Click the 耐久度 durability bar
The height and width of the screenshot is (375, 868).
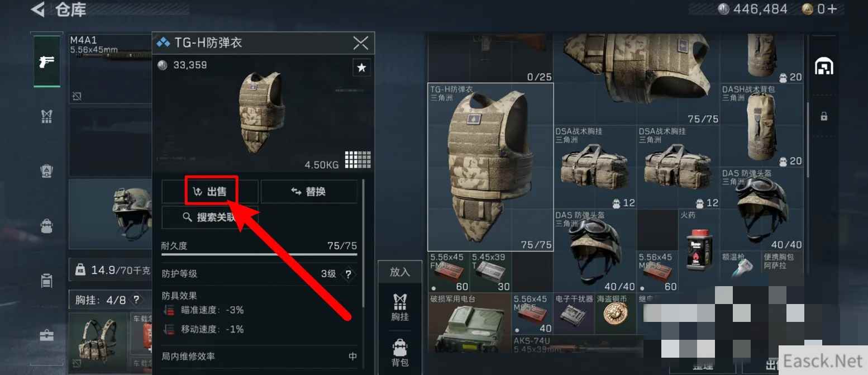pyautogui.click(x=259, y=254)
